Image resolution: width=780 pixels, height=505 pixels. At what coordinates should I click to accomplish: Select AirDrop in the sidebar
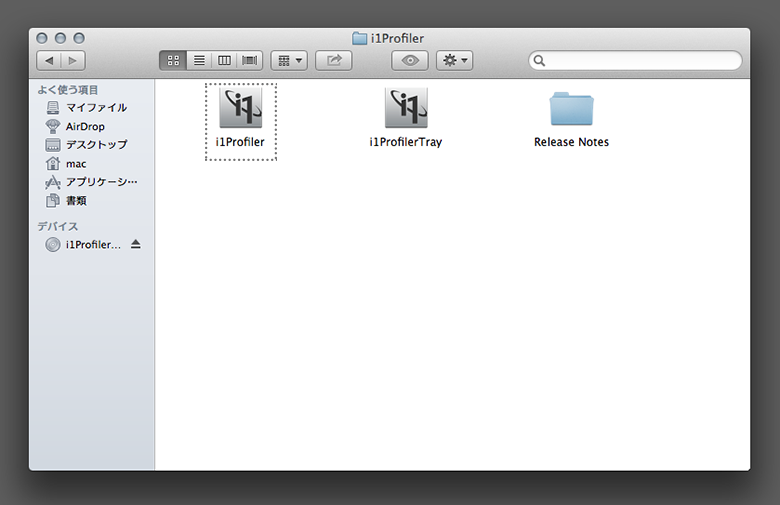tap(85, 126)
